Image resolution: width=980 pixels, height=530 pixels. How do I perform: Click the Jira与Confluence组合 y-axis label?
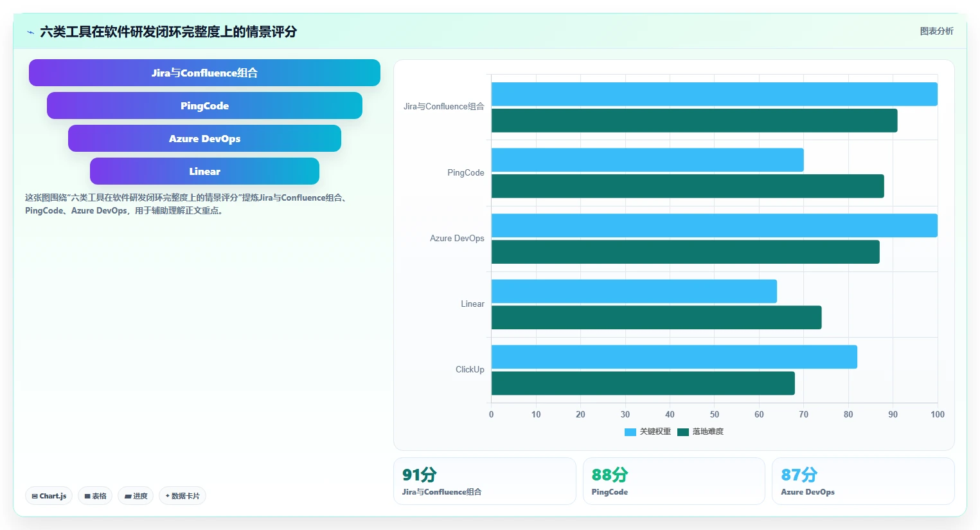(443, 107)
